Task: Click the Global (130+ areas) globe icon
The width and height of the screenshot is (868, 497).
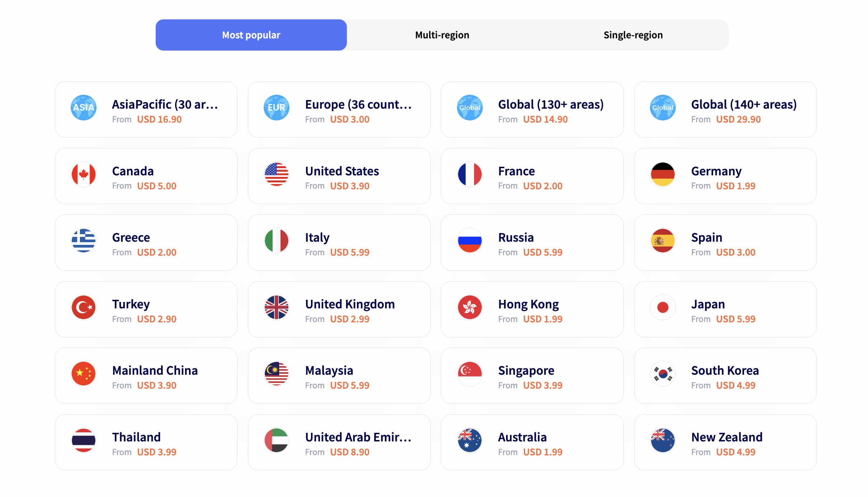Action: pyautogui.click(x=470, y=108)
